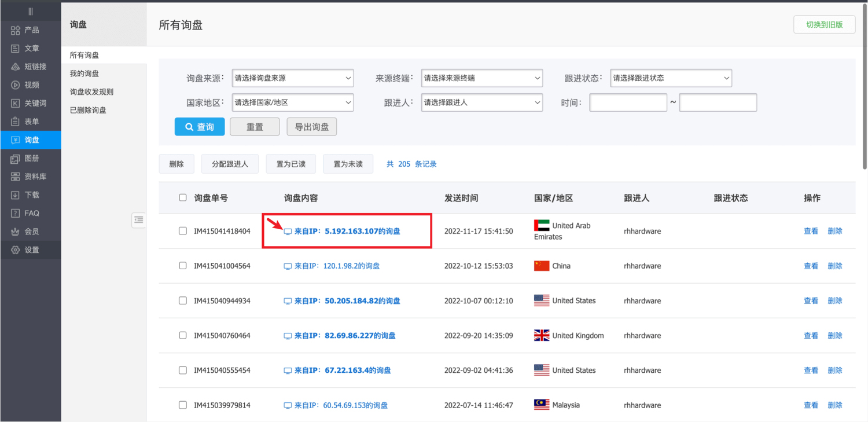Switch to 我的询盘 submenu item
Image resolution: width=868 pixels, height=422 pixels.
click(x=84, y=74)
